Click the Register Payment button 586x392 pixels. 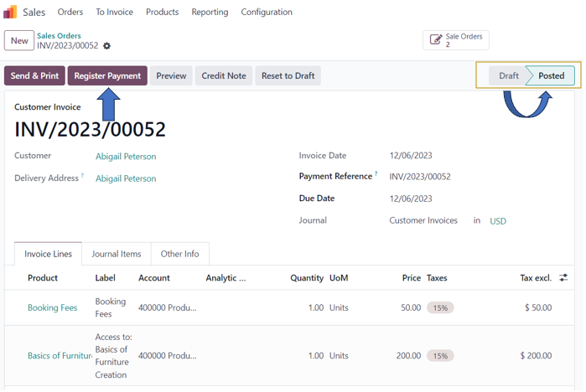107,76
